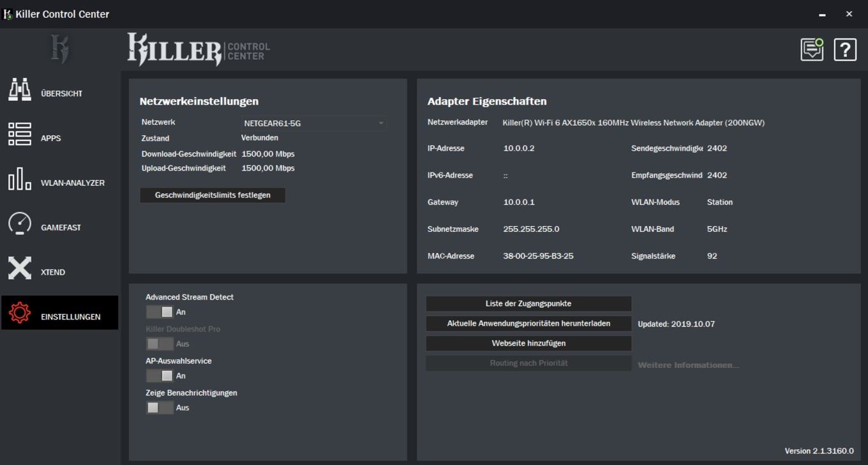Image resolution: width=868 pixels, height=465 pixels.
Task: Click the title bar Killer app icon
Action: pos(8,14)
